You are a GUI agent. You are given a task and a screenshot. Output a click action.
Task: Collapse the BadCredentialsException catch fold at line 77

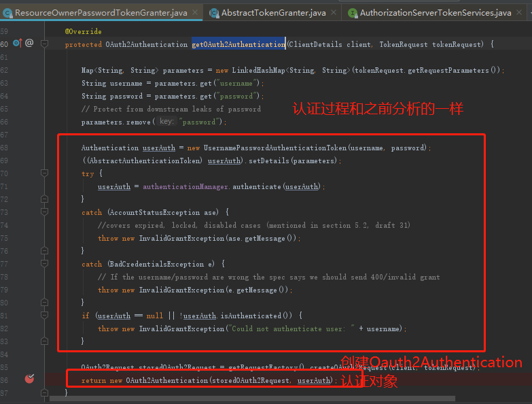[x=44, y=263]
